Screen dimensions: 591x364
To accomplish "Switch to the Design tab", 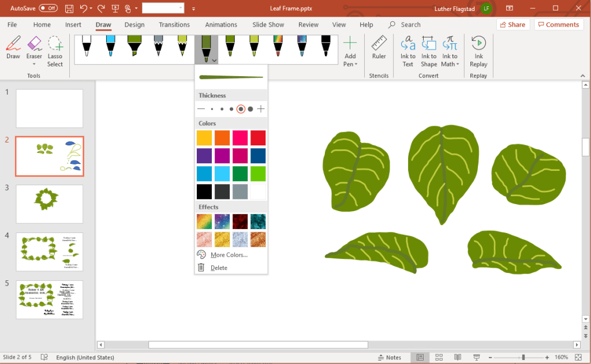I will (134, 25).
